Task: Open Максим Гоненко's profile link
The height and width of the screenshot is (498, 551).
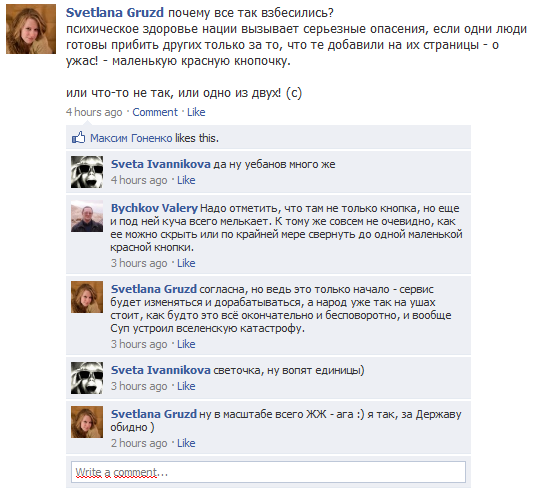Action: pyautogui.click(x=131, y=138)
